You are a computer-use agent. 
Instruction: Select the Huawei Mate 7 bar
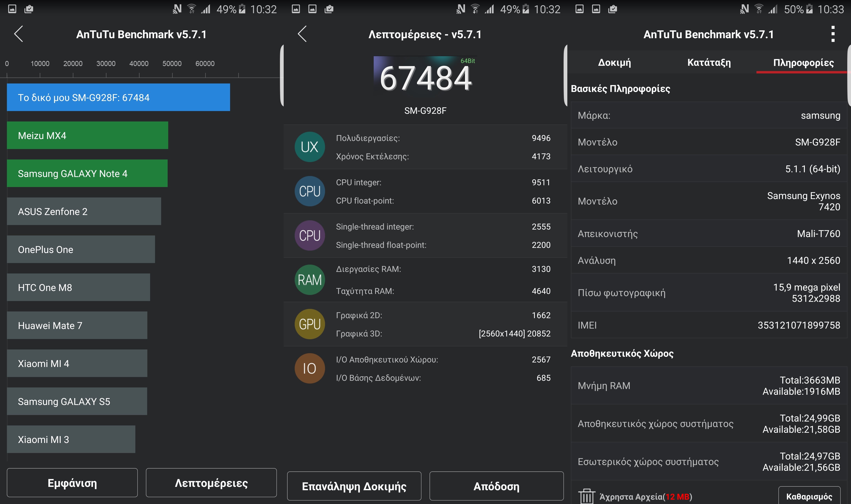click(x=77, y=325)
